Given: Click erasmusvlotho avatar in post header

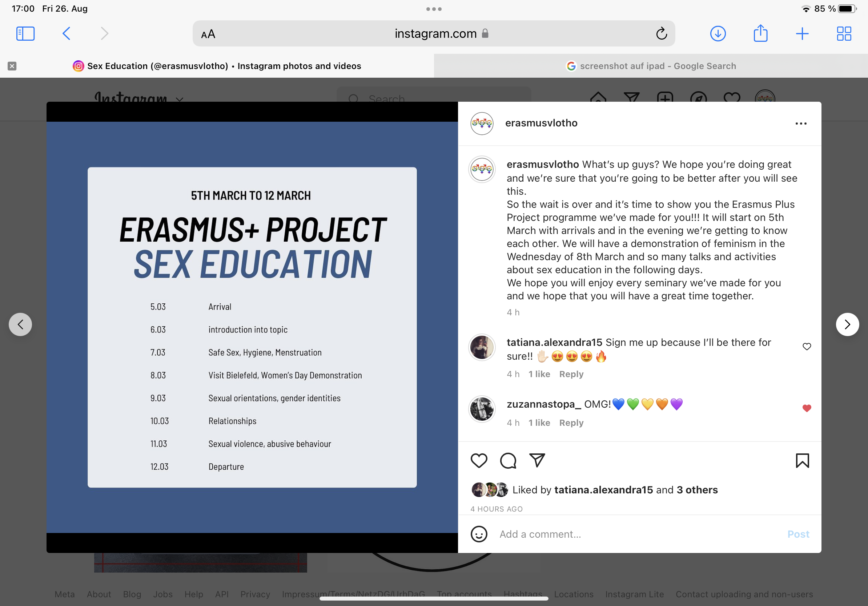Looking at the screenshot, I should point(482,123).
